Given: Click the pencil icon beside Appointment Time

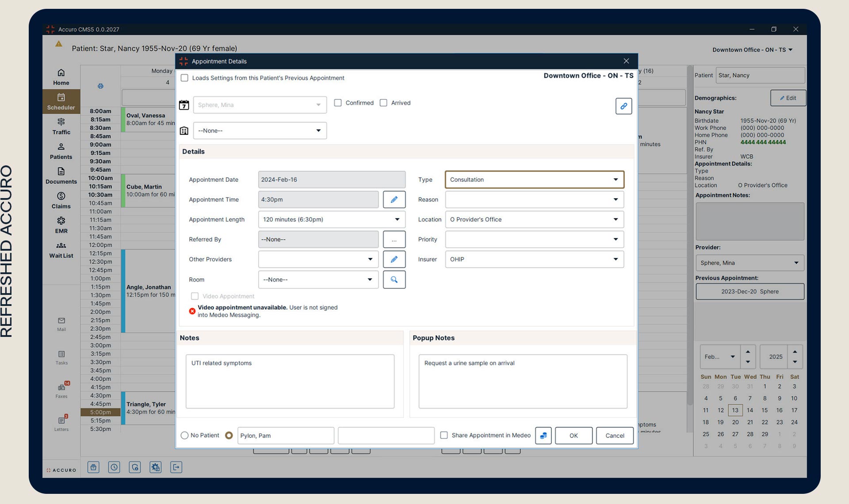Looking at the screenshot, I should (394, 199).
